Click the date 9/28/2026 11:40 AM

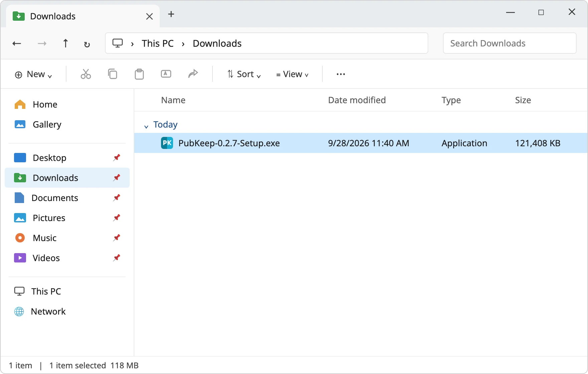pos(369,143)
